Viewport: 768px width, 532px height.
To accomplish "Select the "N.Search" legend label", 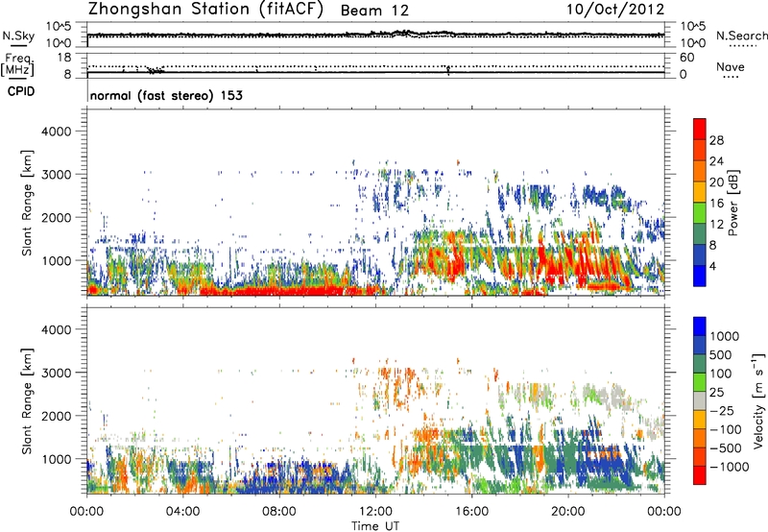I will pyautogui.click(x=741, y=36).
